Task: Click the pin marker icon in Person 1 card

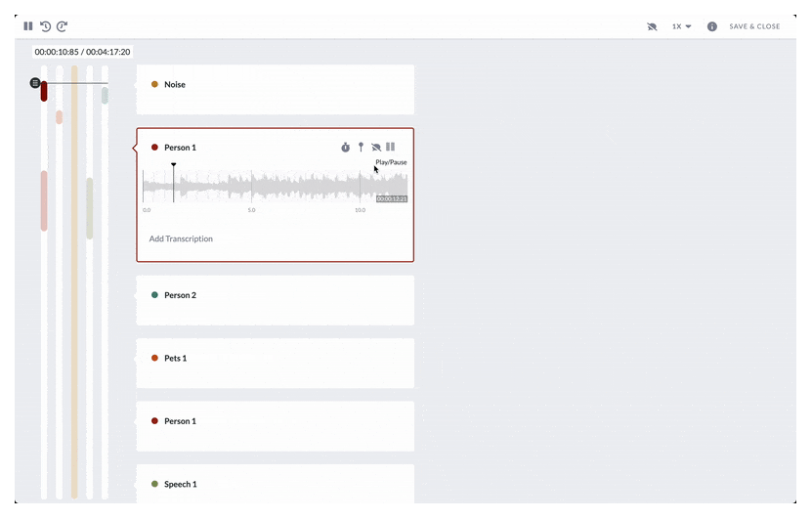Action: click(x=361, y=148)
